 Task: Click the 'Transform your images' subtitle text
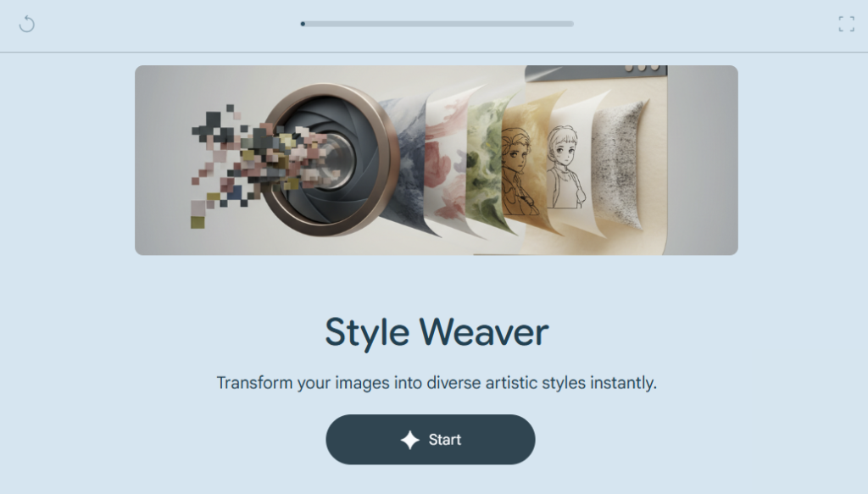click(437, 382)
